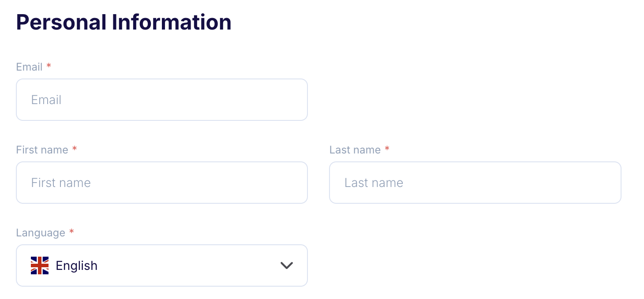Click the required asterisk beside Language label
The width and height of the screenshot is (644, 299).
(x=71, y=232)
